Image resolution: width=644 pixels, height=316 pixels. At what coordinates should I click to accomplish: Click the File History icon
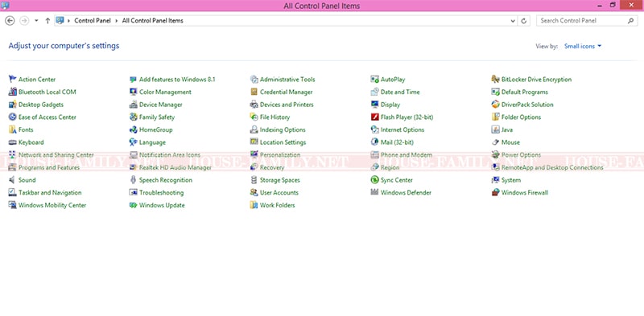(254, 117)
